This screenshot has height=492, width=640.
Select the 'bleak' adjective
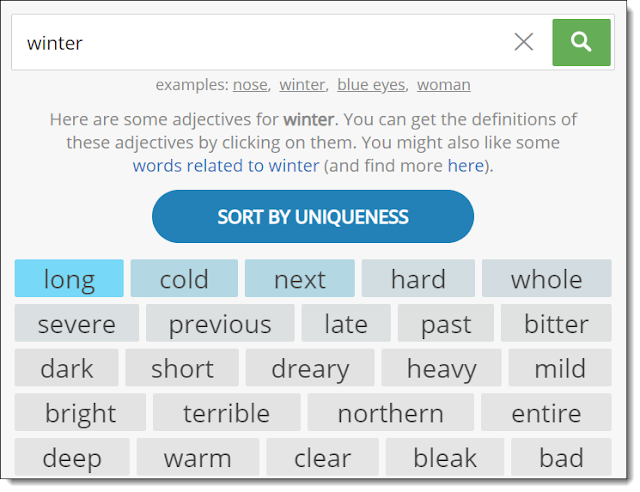click(445, 458)
